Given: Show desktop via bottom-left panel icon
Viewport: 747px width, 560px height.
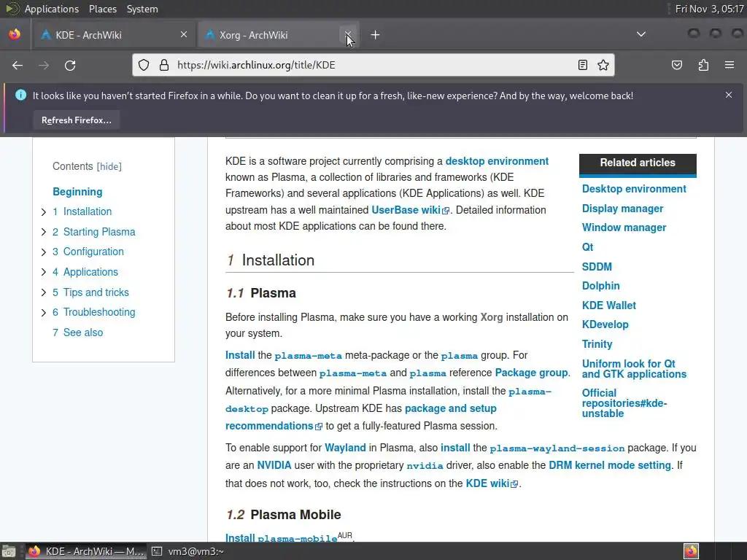Looking at the screenshot, I should tap(9, 551).
